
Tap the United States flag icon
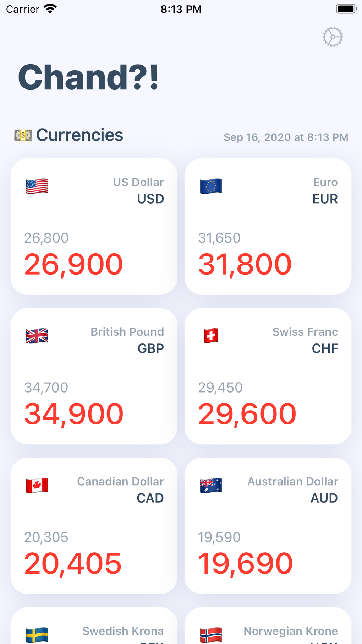(x=37, y=186)
